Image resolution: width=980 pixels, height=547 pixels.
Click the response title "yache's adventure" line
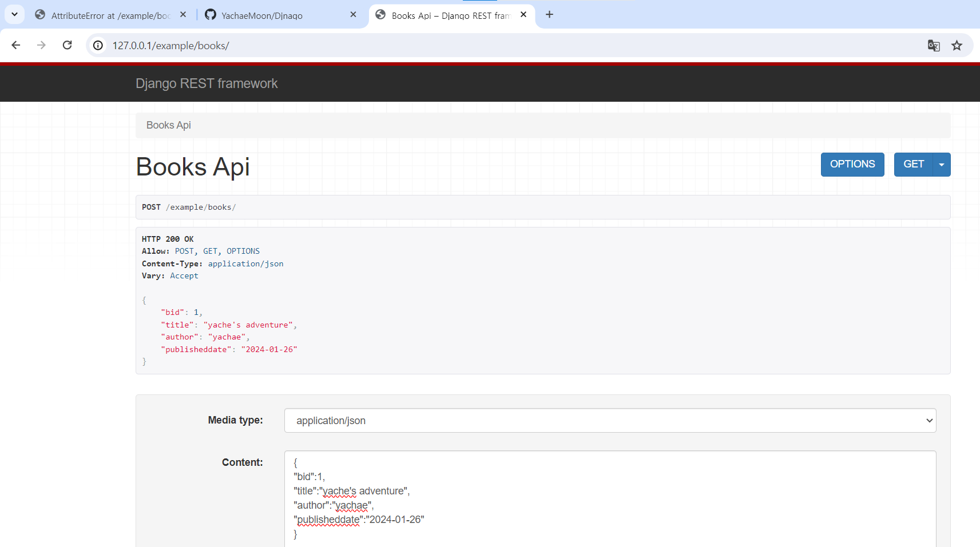click(229, 325)
